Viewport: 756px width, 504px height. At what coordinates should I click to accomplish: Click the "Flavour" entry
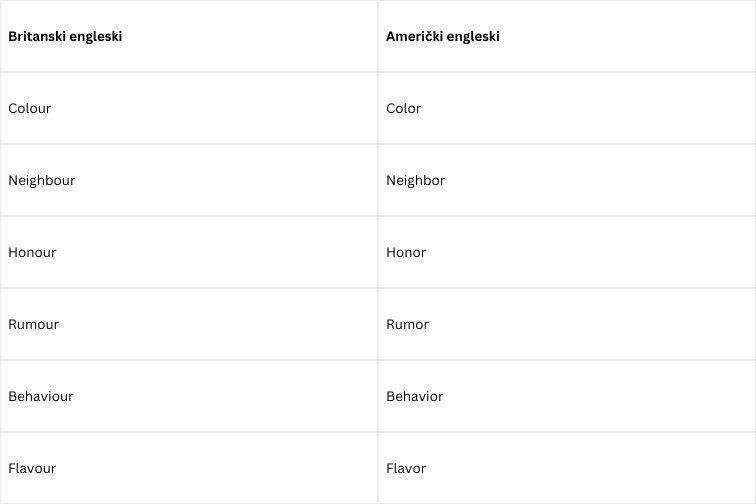pos(32,468)
